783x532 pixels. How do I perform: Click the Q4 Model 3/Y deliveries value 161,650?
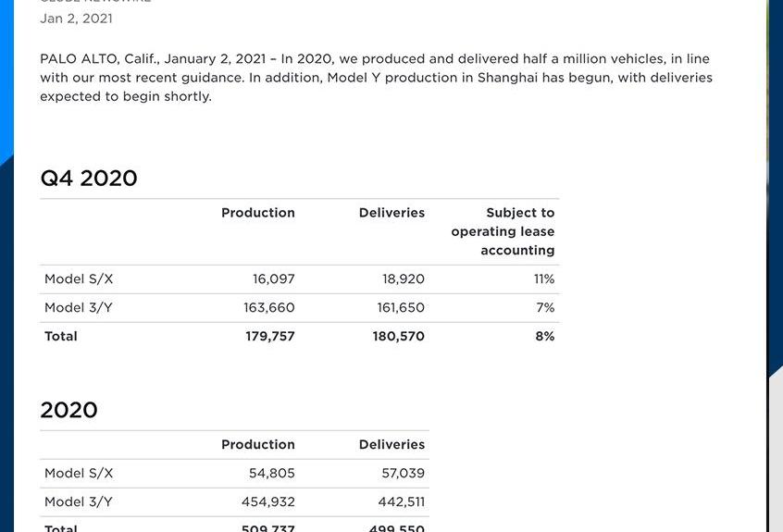(400, 308)
